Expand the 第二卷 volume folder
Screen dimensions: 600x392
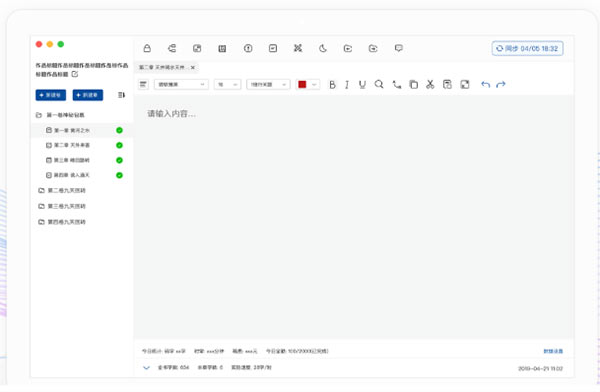pyautogui.click(x=41, y=191)
